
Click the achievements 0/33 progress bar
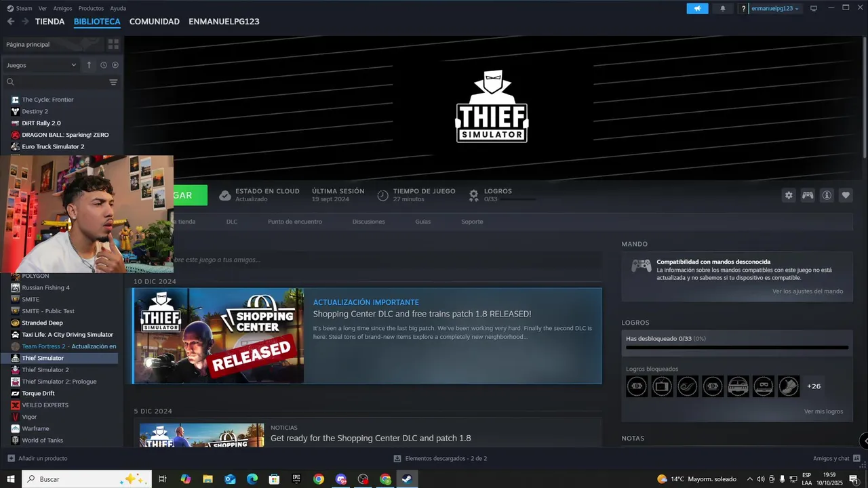[x=737, y=347]
